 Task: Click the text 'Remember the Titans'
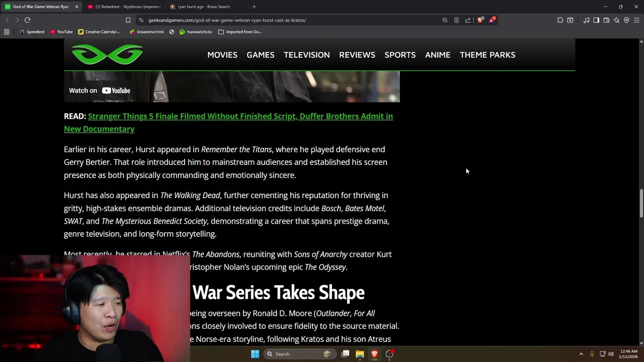coord(236,149)
